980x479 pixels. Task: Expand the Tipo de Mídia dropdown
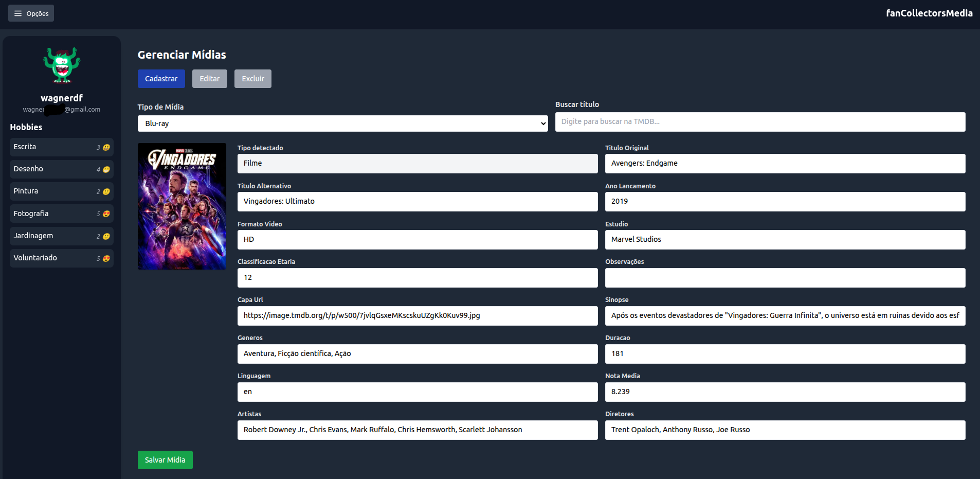click(x=343, y=123)
